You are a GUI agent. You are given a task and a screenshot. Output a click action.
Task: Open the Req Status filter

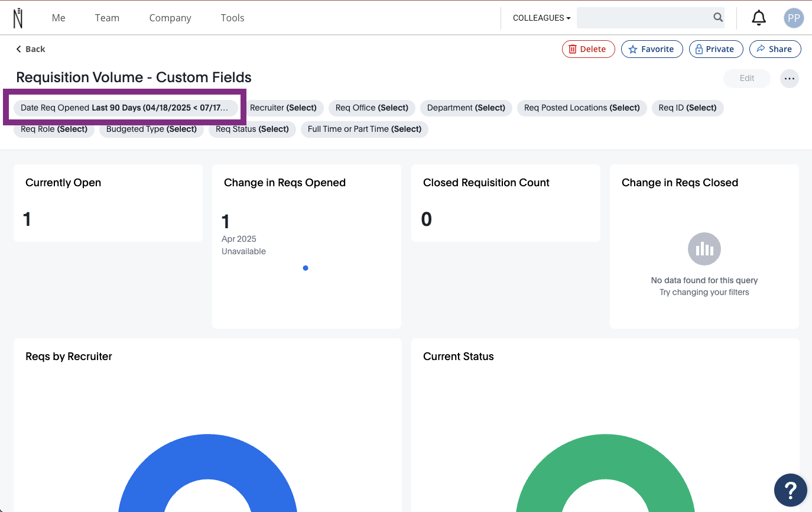pos(252,129)
